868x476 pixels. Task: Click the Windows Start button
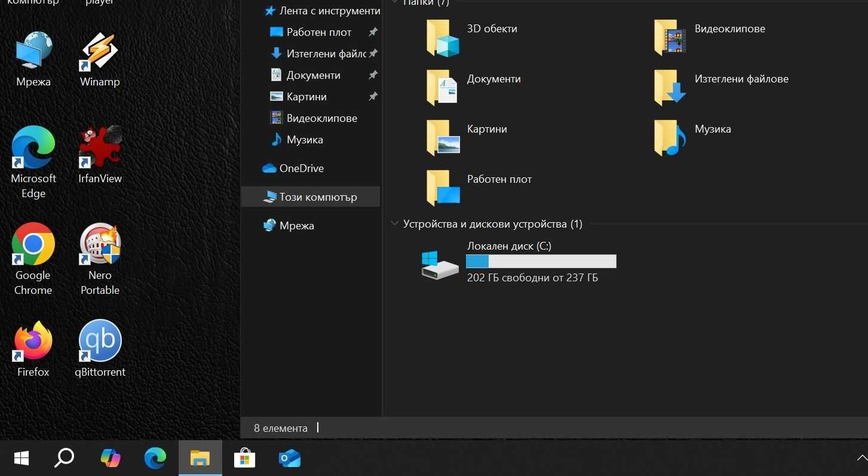(22, 458)
